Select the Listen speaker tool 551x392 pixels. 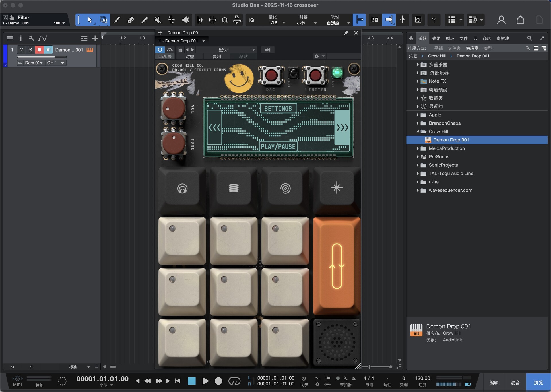point(185,20)
